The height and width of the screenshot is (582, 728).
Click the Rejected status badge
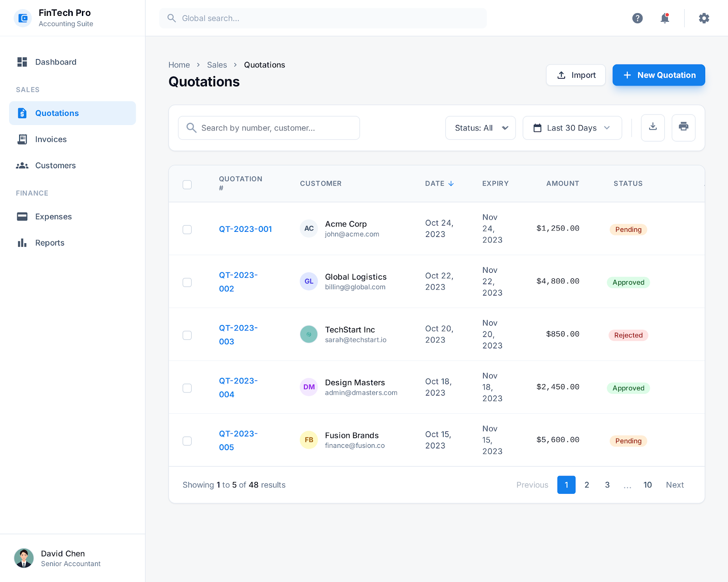click(628, 336)
